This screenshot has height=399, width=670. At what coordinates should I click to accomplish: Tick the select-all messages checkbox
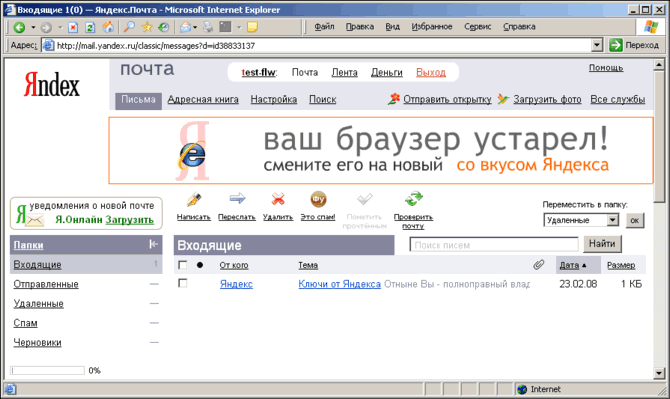click(182, 265)
